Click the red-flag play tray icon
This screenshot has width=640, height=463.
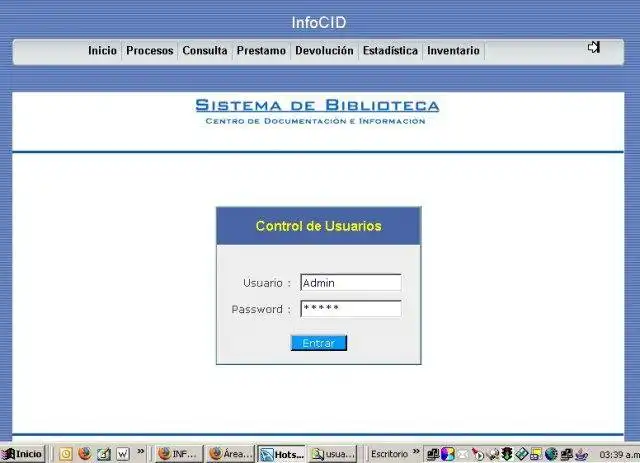coord(478,454)
